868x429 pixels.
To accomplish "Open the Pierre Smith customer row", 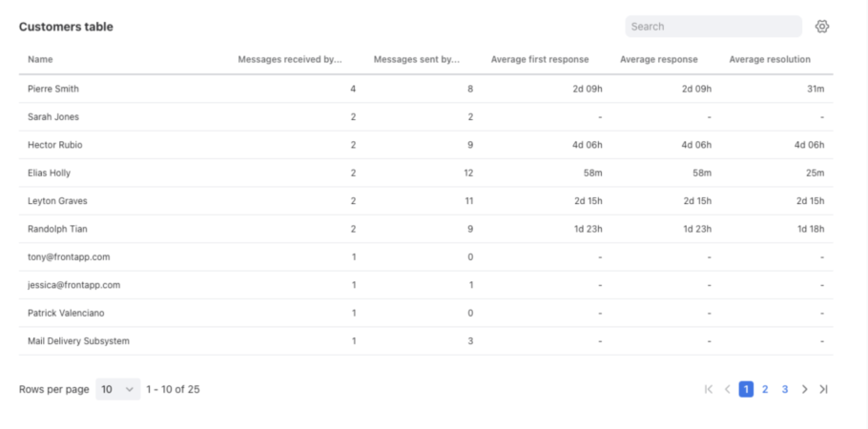I will (x=425, y=89).
